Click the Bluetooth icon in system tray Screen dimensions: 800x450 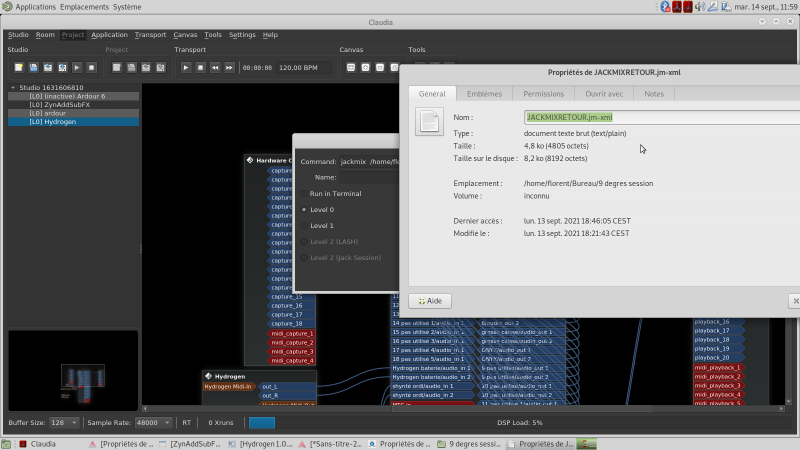pyautogui.click(x=663, y=7)
